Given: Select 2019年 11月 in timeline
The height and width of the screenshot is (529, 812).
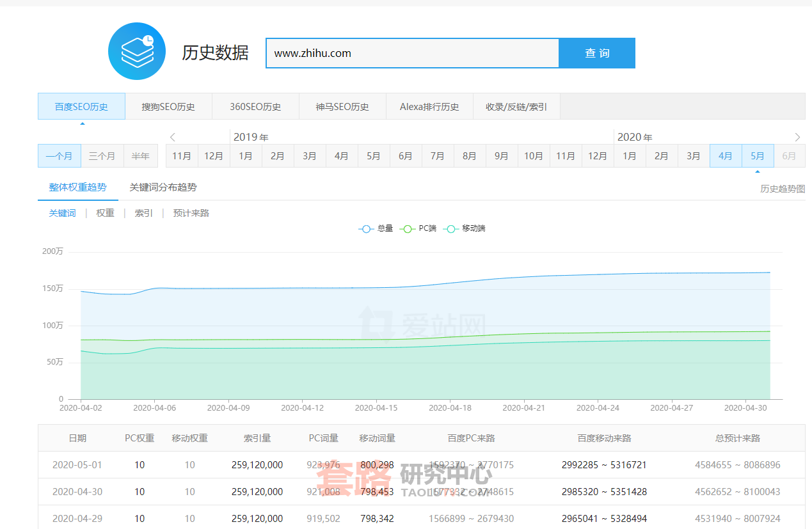Looking at the screenshot, I should [x=566, y=155].
